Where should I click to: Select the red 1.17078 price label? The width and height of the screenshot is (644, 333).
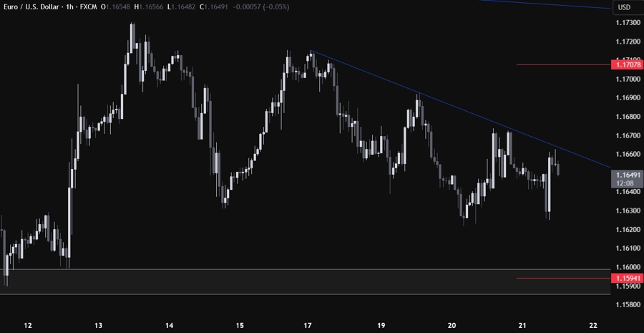pyautogui.click(x=628, y=65)
